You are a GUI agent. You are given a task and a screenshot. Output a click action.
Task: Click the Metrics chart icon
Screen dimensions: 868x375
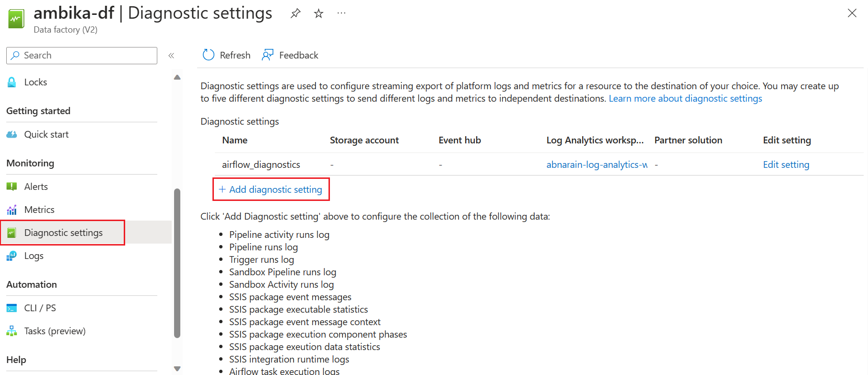click(x=12, y=210)
